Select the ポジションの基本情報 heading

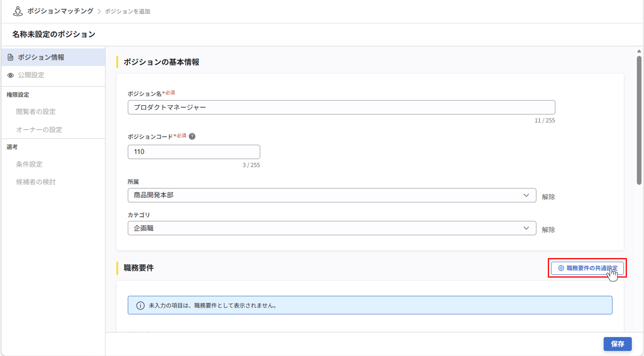point(161,62)
